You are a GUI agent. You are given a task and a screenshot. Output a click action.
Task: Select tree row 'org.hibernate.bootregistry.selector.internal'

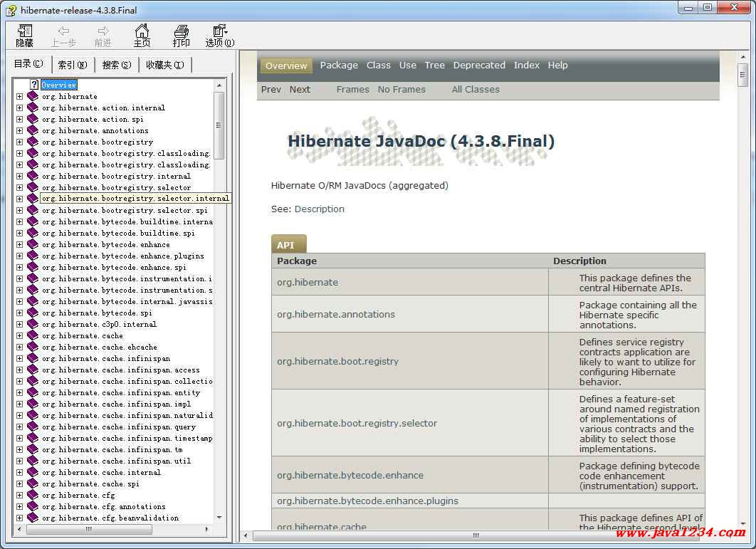[135, 198]
